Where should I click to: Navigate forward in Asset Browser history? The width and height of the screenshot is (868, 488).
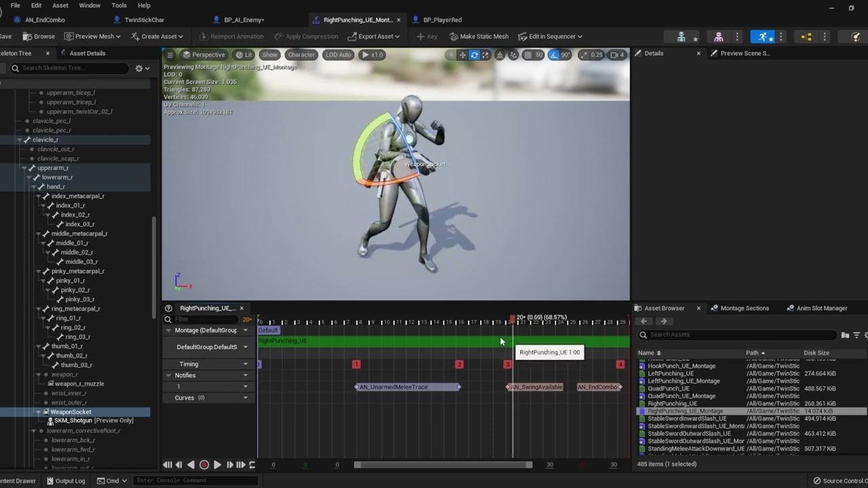663,321
